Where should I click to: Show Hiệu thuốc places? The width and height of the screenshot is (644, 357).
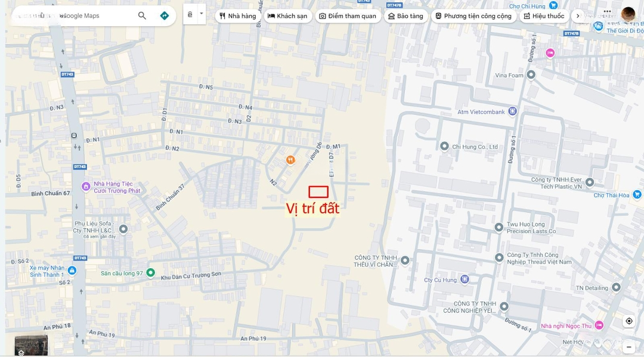[543, 16]
